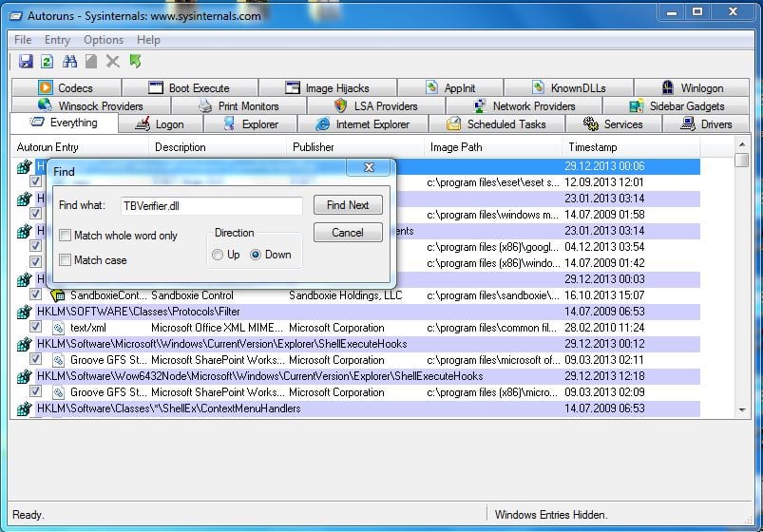The image size is (763, 532).
Task: Click the Sandboxie Holdings, LLC publisher cell
Action: point(346,295)
